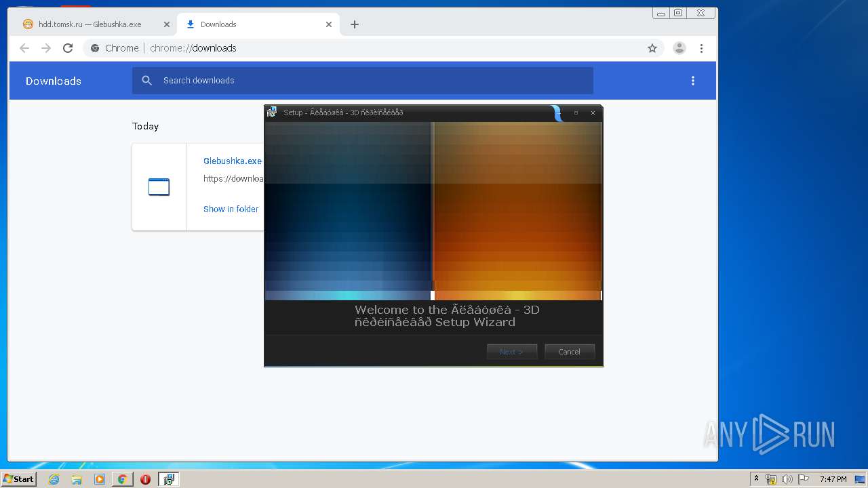Maximize the Setup wizard window

pyautogui.click(x=576, y=113)
